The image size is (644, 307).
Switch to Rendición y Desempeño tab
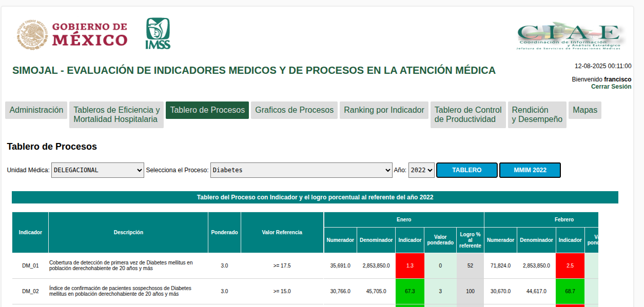537,115
